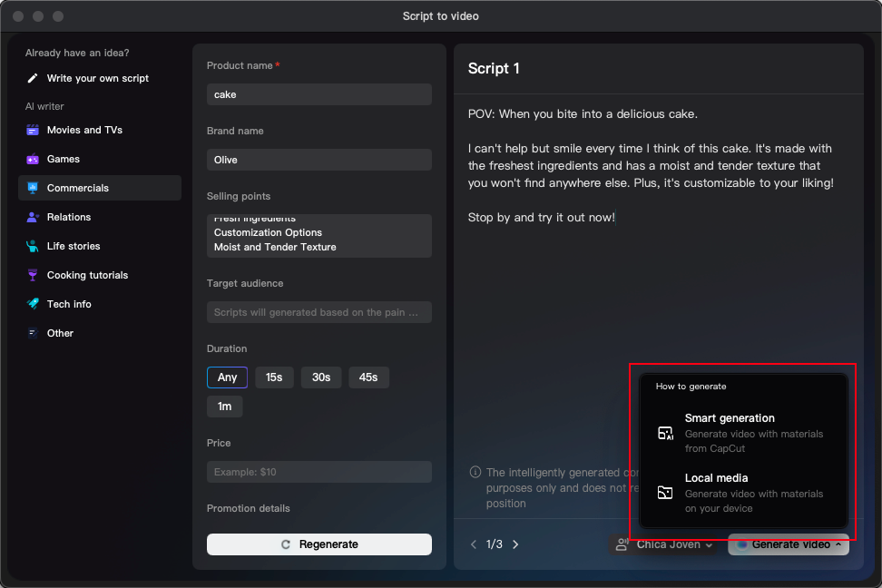Select the Any duration option
The height and width of the screenshot is (588, 882).
(227, 377)
